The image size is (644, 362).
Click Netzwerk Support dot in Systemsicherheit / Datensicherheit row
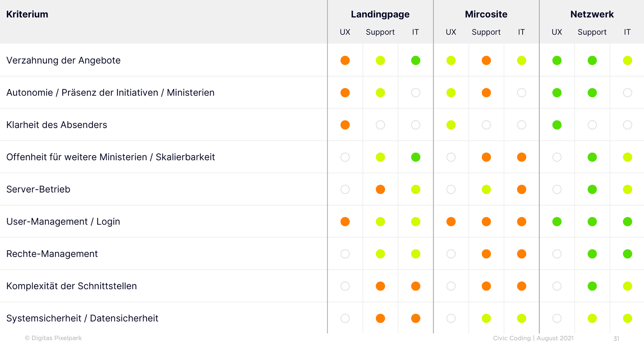592,318
